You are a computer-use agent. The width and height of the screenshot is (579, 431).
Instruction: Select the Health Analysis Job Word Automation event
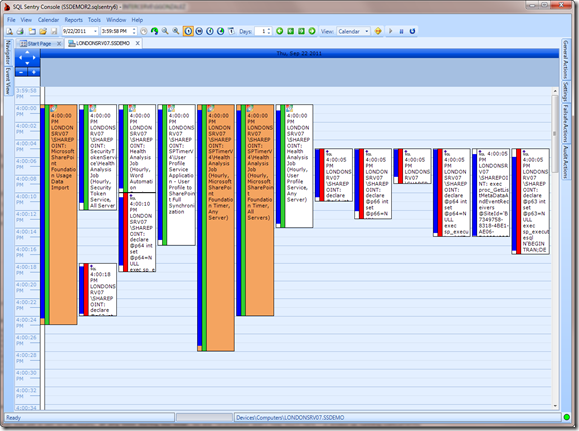[137, 148]
